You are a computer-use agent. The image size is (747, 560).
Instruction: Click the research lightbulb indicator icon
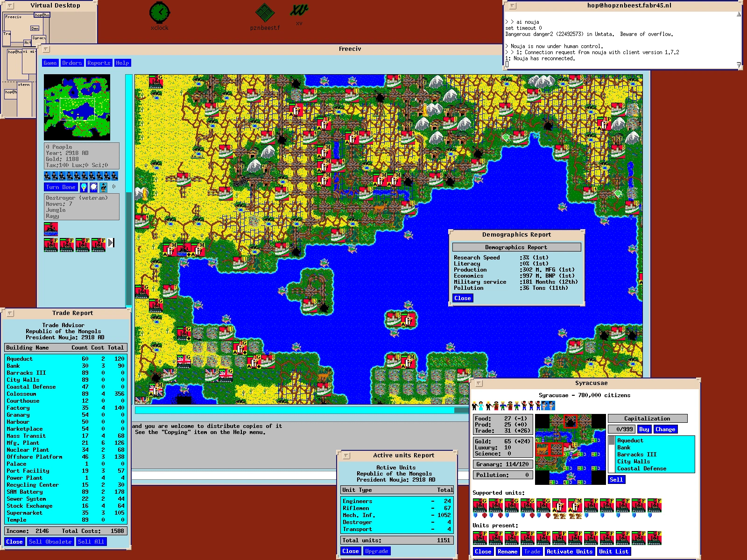click(84, 187)
